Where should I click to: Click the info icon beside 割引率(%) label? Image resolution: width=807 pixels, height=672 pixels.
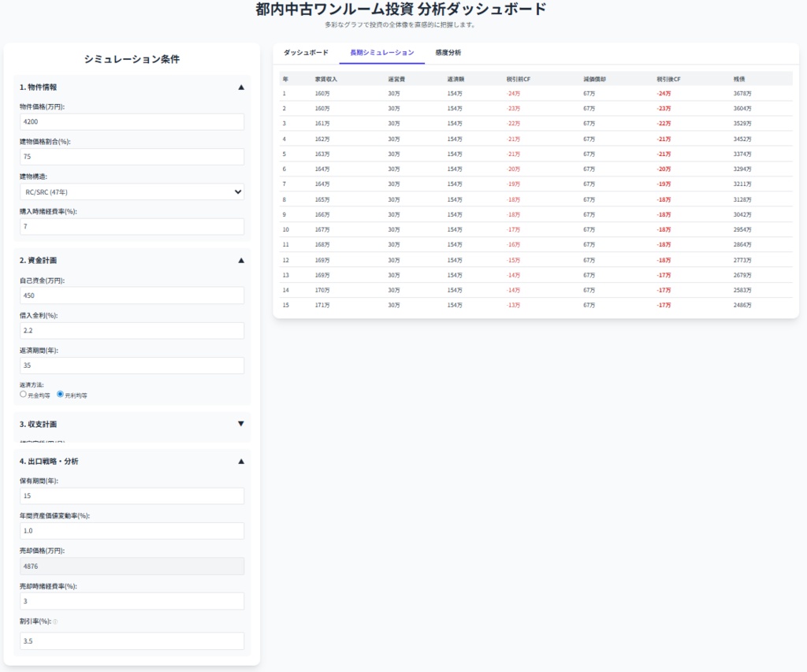[55, 622]
